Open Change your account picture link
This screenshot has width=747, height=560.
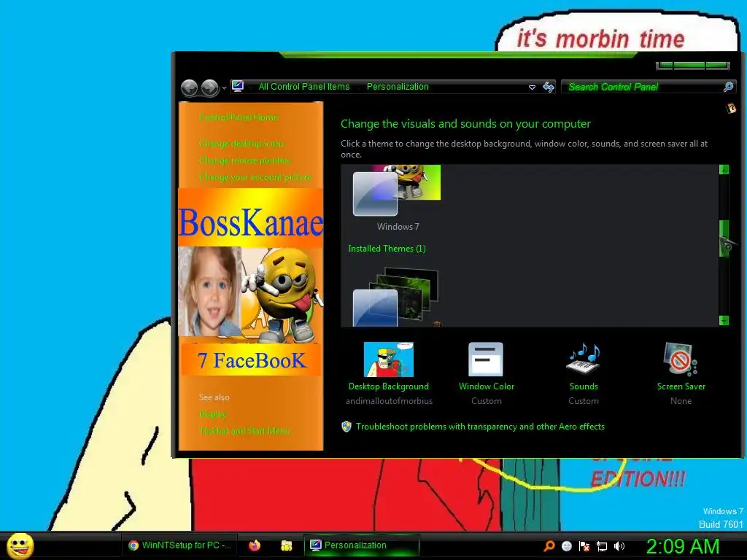coord(255,177)
